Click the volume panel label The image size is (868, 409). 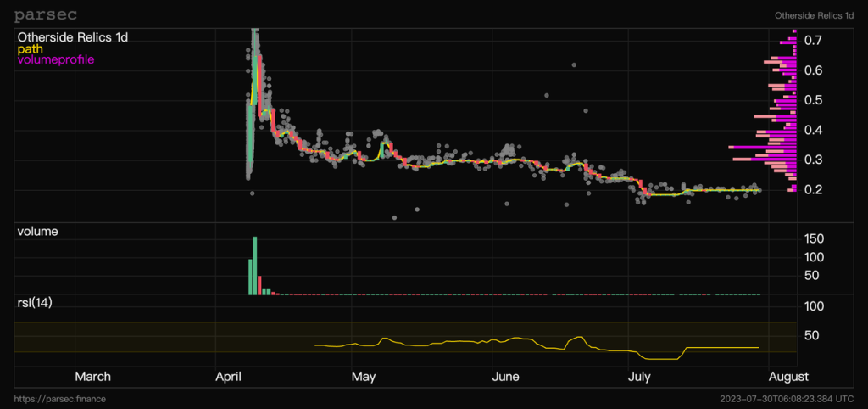tap(37, 232)
